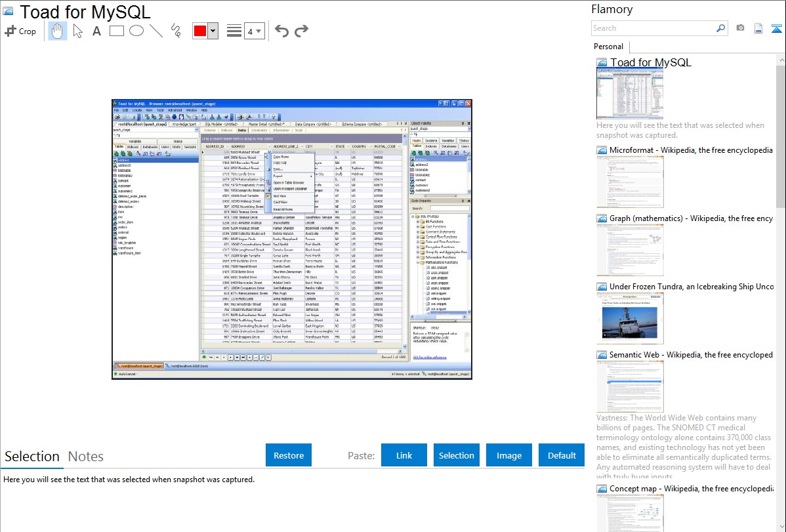Pick the ellipse drawing tool

[x=136, y=31]
